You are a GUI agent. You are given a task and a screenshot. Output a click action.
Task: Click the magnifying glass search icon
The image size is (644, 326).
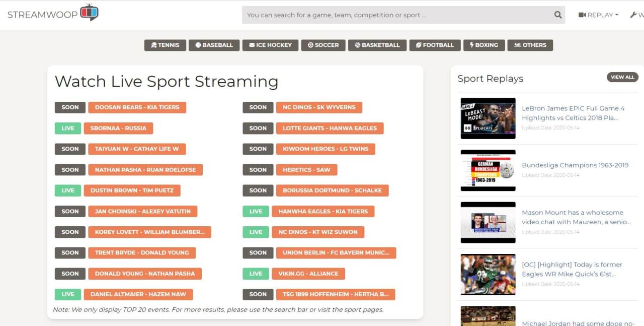(x=557, y=15)
